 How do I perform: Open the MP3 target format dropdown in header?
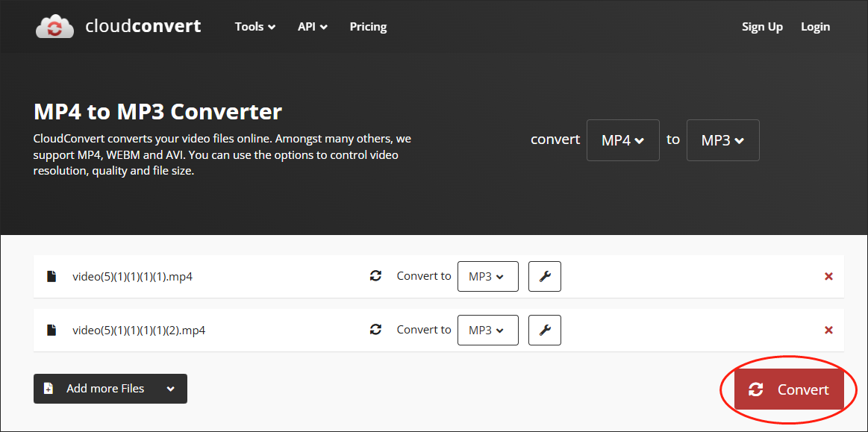tap(723, 140)
